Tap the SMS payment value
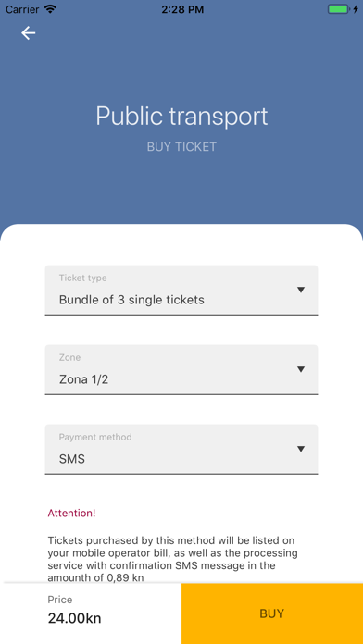The height and width of the screenshot is (644, 363). [x=72, y=459]
